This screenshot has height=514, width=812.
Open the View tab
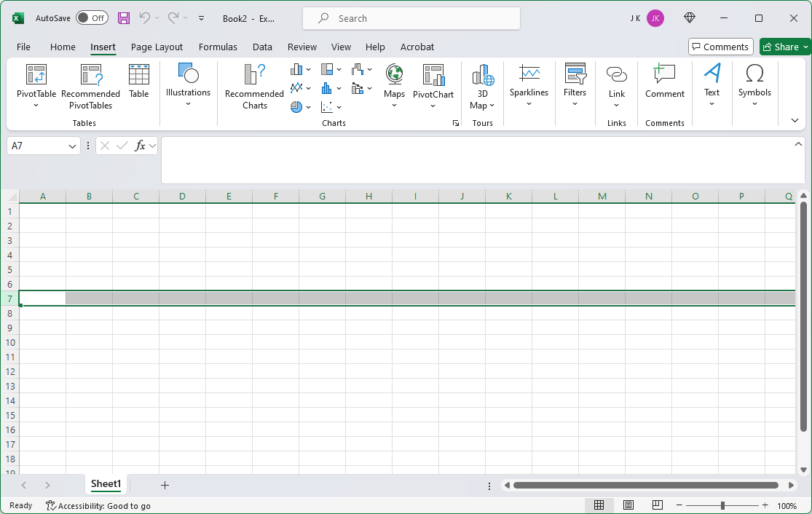[x=341, y=47]
